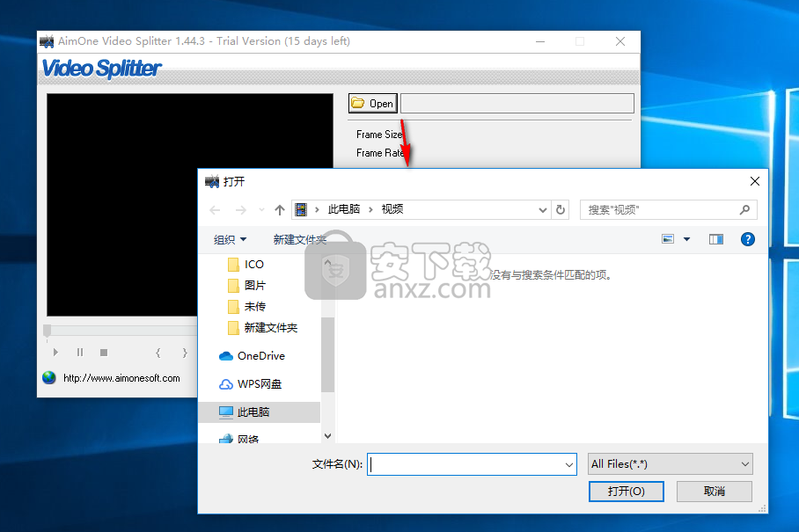799x532 pixels.
Task: Go up one folder level
Action: (x=279, y=210)
